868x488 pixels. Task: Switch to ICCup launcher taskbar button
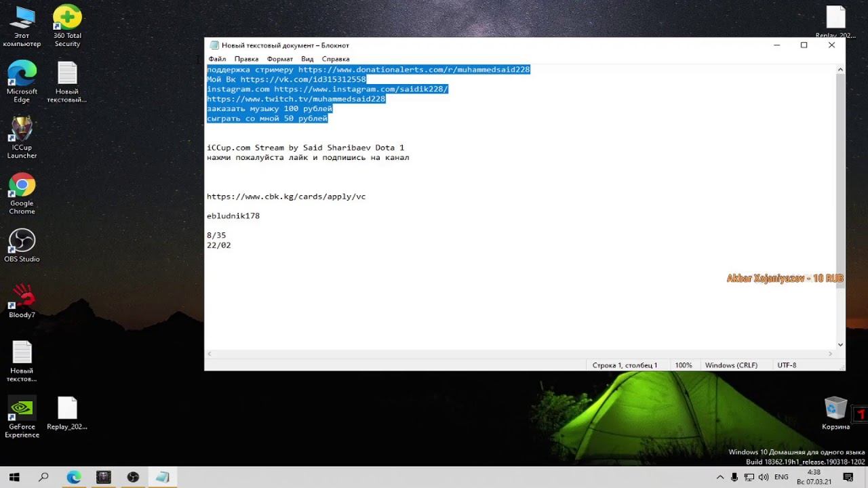103,477
